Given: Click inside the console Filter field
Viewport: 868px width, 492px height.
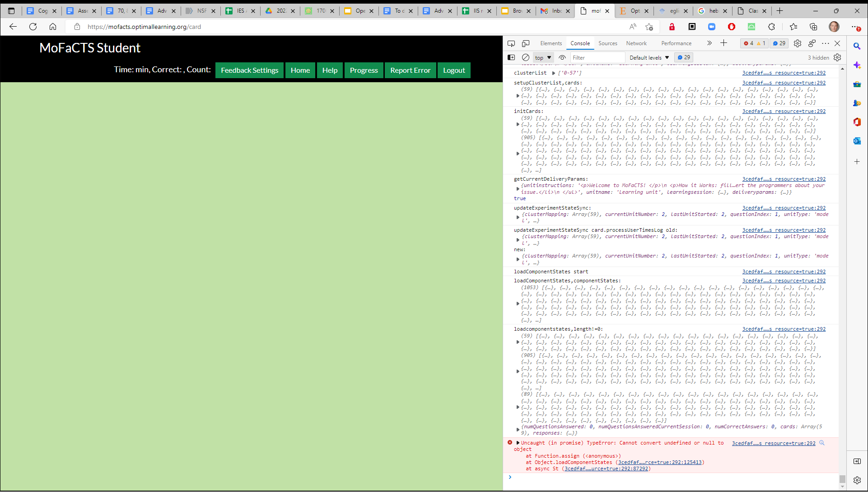Looking at the screenshot, I should click(596, 57).
